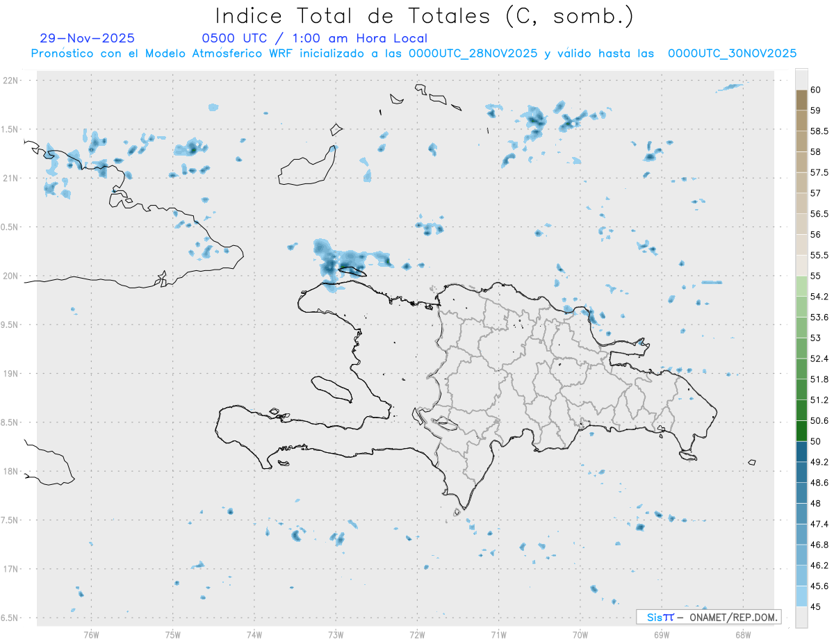Screen dimensions: 834x644
Task: Click the longitude axis label "72W"
Action: click(417, 635)
